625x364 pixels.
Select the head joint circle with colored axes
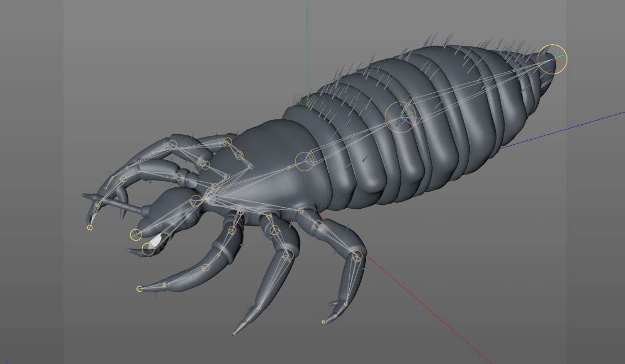pyautogui.click(x=136, y=235)
